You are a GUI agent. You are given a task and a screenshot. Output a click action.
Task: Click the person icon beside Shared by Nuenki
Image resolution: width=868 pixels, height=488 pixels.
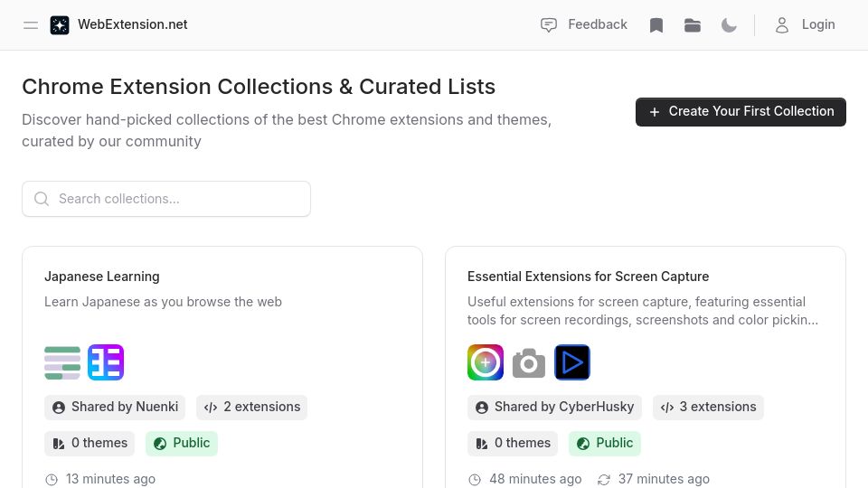(x=59, y=408)
